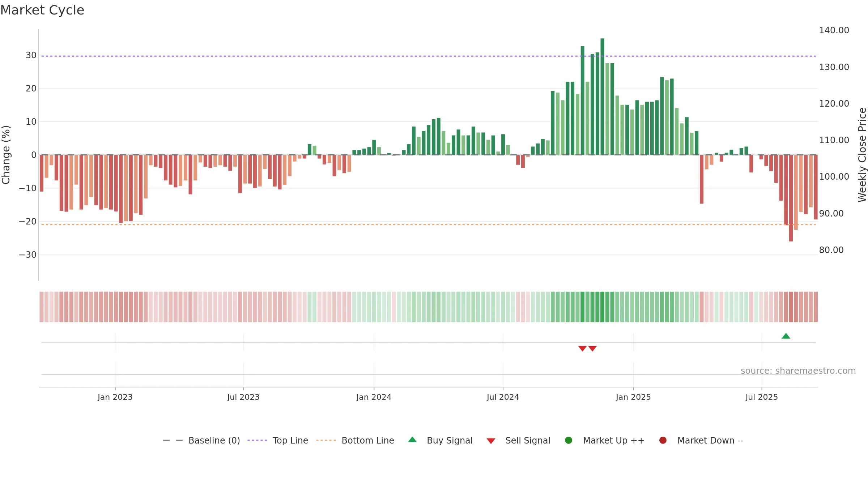Click the green buy signal triangle near Jul 2025
The width and height of the screenshot is (868, 488).
[786, 336]
